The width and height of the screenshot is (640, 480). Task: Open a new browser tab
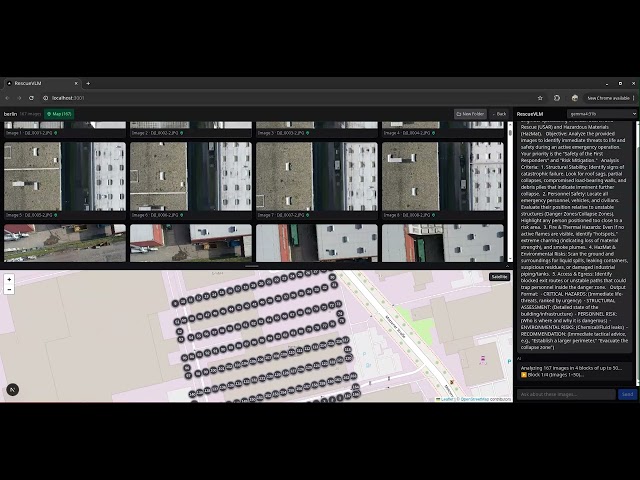(88, 83)
